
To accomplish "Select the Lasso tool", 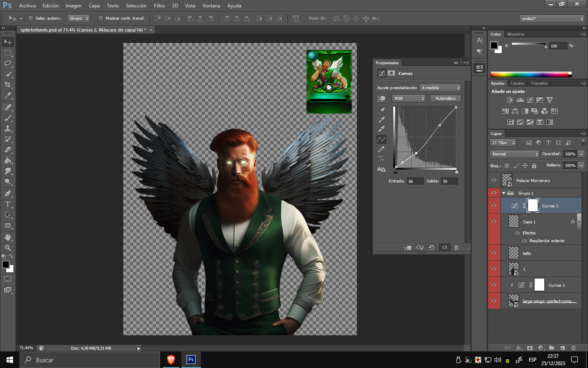I will [x=8, y=63].
